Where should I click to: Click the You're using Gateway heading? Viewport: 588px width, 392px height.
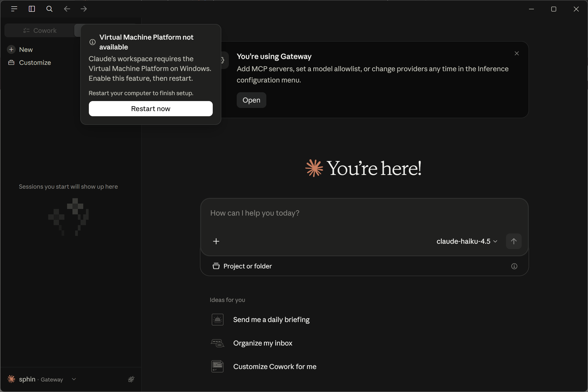(274, 56)
